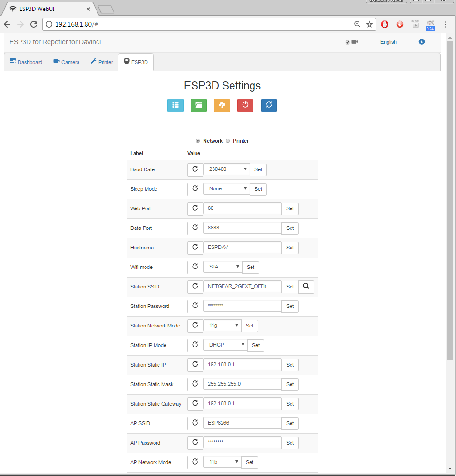Click Set button for Station SSID
The height and width of the screenshot is (476, 456).
[290, 287]
